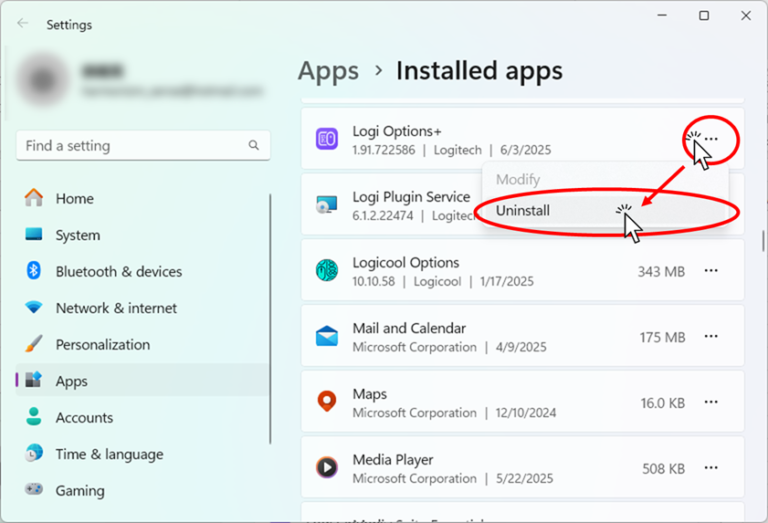Click the Logi Plugin Service icon
768x523 pixels.
[326, 206]
